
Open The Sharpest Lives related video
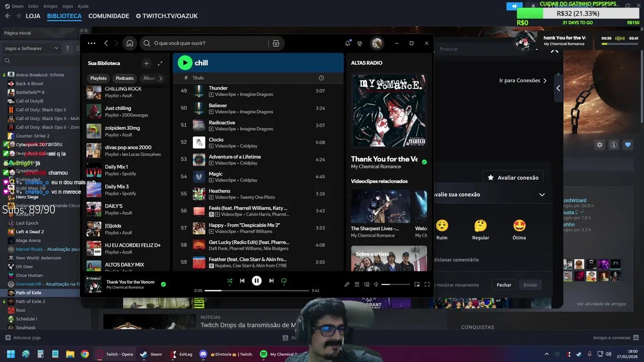click(x=380, y=214)
